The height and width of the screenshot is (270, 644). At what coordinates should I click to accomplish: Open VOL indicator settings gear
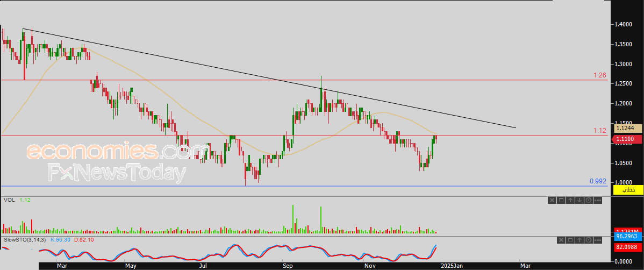(x=589, y=200)
